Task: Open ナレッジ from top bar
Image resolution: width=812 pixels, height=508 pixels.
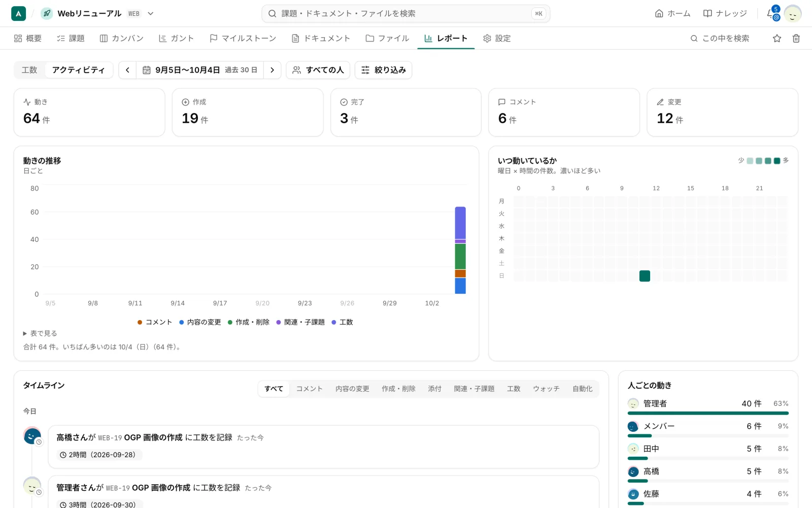Action: tap(725, 14)
